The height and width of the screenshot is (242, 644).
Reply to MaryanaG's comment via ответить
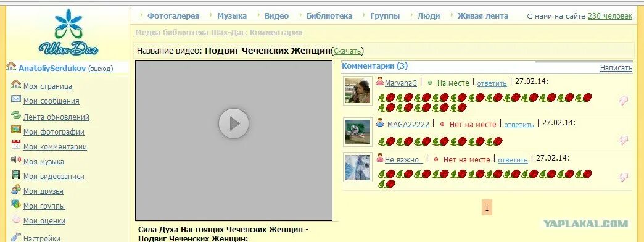coord(492,83)
